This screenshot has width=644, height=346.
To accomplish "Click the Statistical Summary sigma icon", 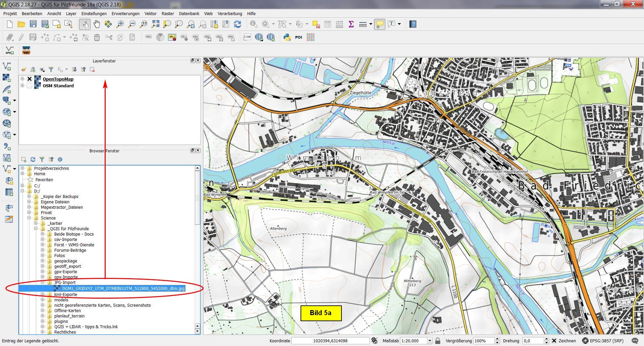I will [351, 24].
